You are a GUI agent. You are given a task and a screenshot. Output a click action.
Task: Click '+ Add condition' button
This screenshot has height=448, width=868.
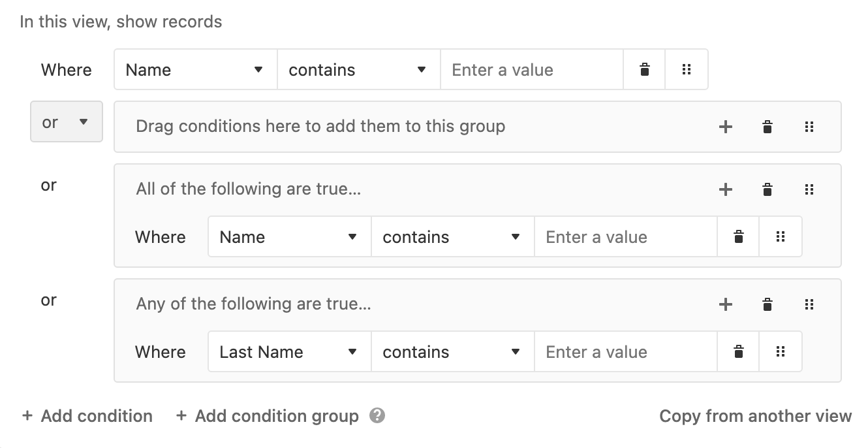click(x=87, y=416)
